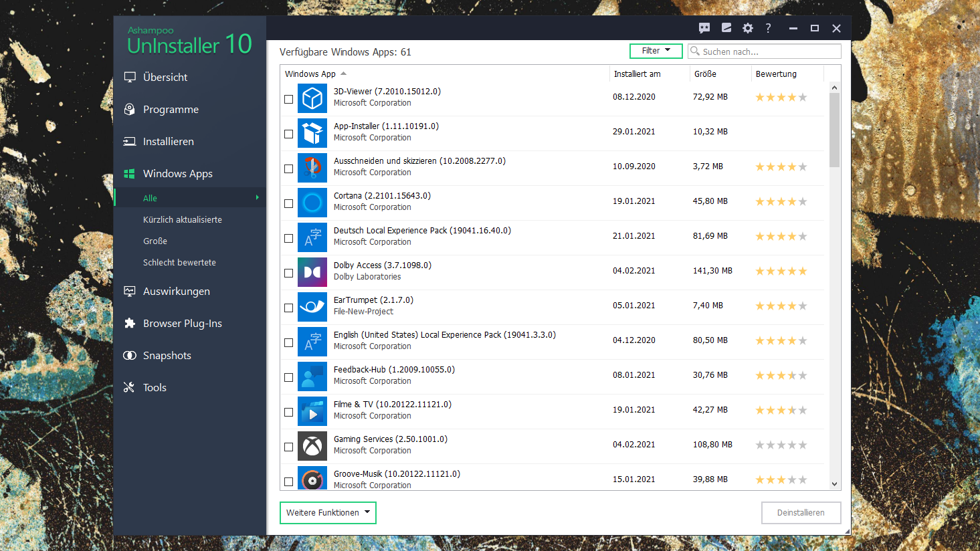Click into the Suchen nach search field

(x=765, y=51)
